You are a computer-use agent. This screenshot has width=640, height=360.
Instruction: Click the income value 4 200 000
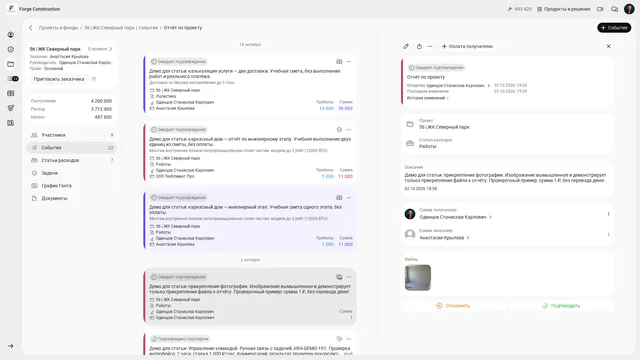(101, 101)
